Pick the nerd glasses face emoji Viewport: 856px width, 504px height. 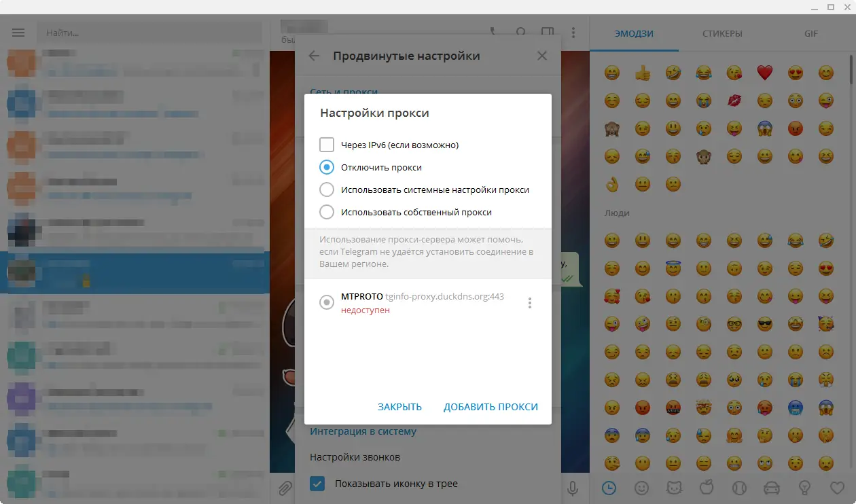click(734, 324)
